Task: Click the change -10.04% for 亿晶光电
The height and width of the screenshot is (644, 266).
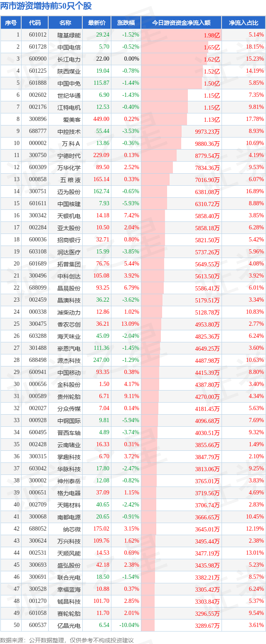Action: pos(129,625)
